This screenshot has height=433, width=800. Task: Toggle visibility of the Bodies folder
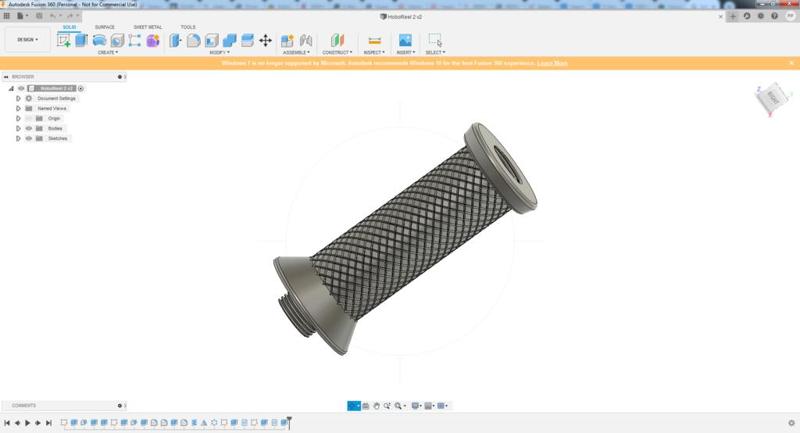(29, 129)
